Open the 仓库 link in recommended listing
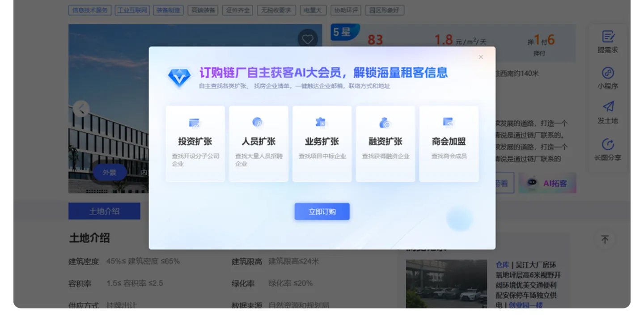This screenshot has width=644, height=330. click(x=502, y=265)
